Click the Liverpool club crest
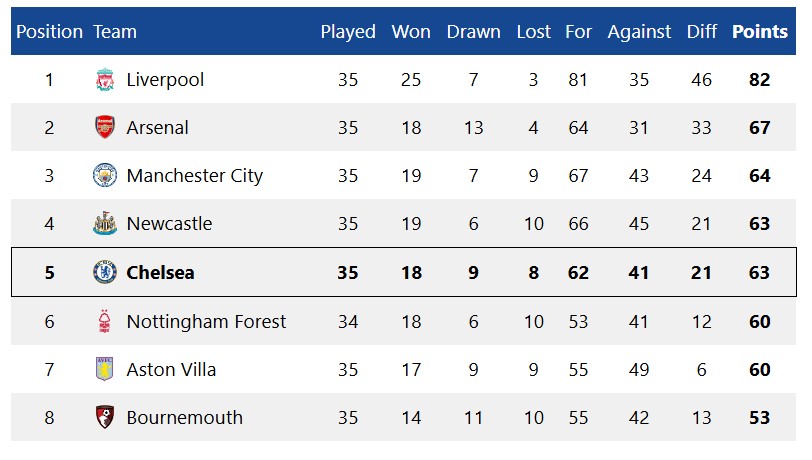 click(105, 80)
